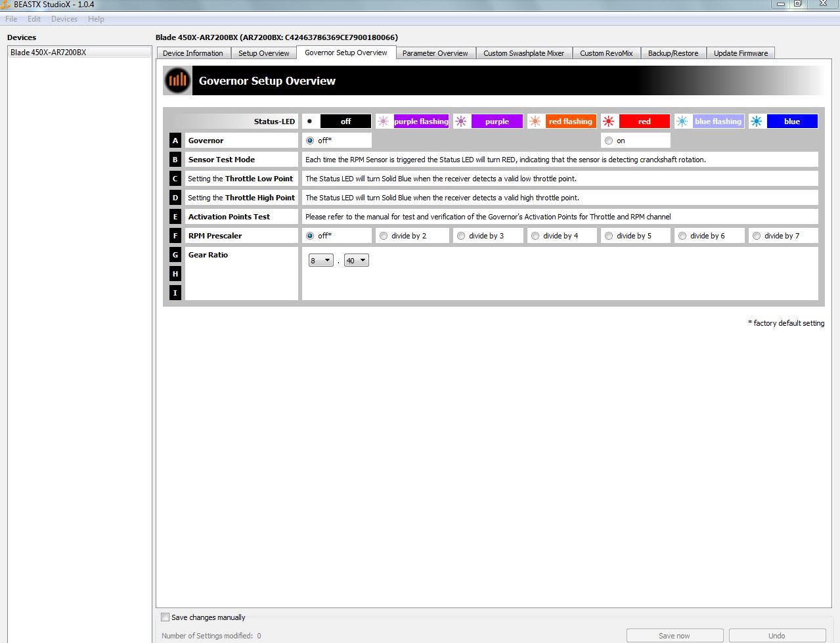The width and height of the screenshot is (840, 643).
Task: Switch to Parameter Overview tab
Action: [x=435, y=53]
